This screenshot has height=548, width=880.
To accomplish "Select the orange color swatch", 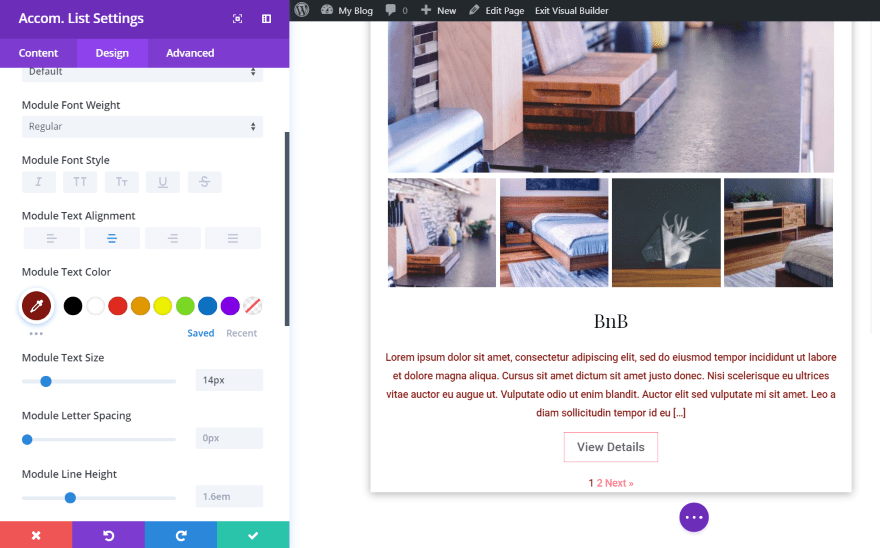I will point(140,306).
